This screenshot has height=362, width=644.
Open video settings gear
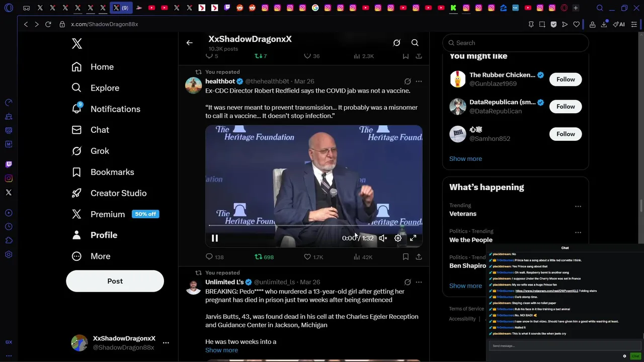(398, 238)
